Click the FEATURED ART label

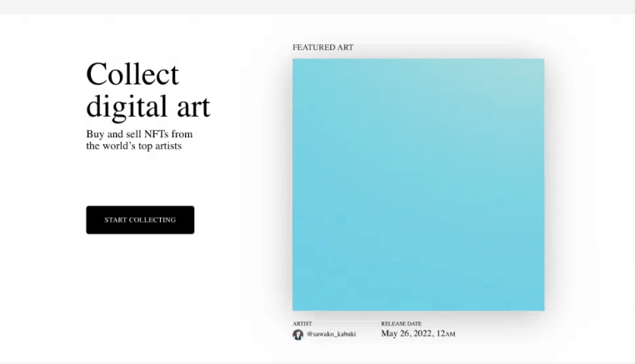322,47
